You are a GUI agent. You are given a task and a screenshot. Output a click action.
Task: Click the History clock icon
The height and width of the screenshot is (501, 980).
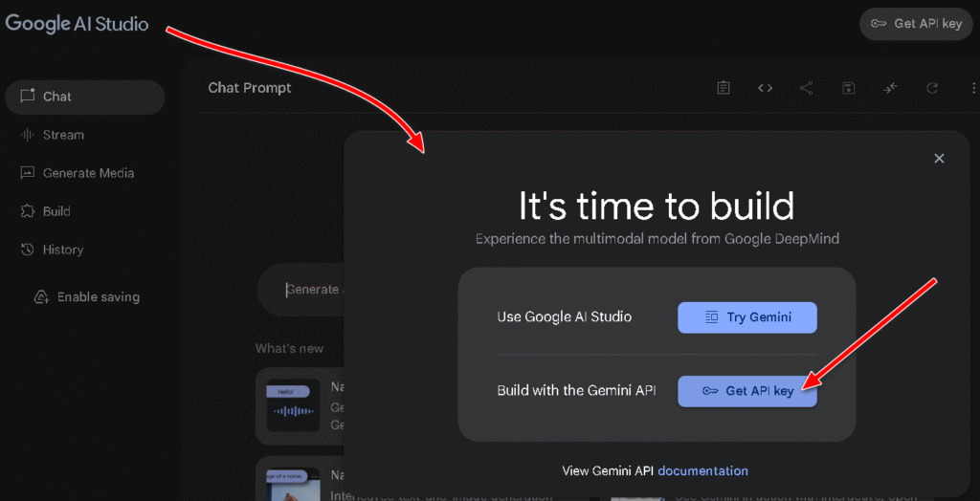(x=27, y=250)
